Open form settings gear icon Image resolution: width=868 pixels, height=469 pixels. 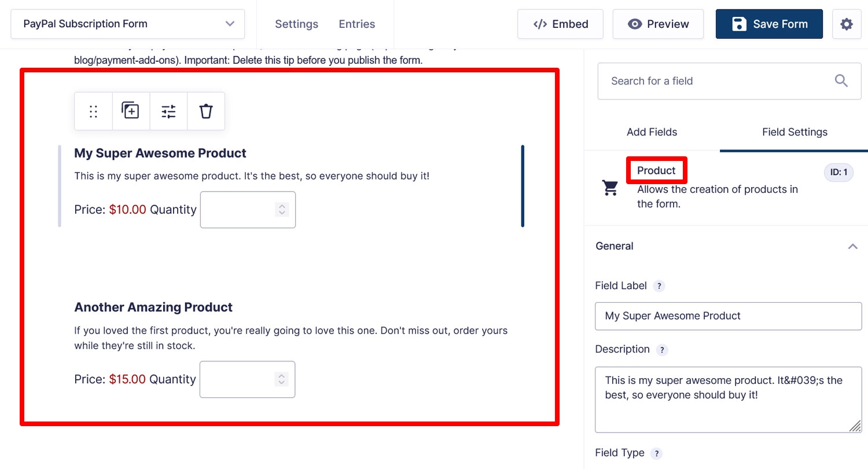[847, 24]
